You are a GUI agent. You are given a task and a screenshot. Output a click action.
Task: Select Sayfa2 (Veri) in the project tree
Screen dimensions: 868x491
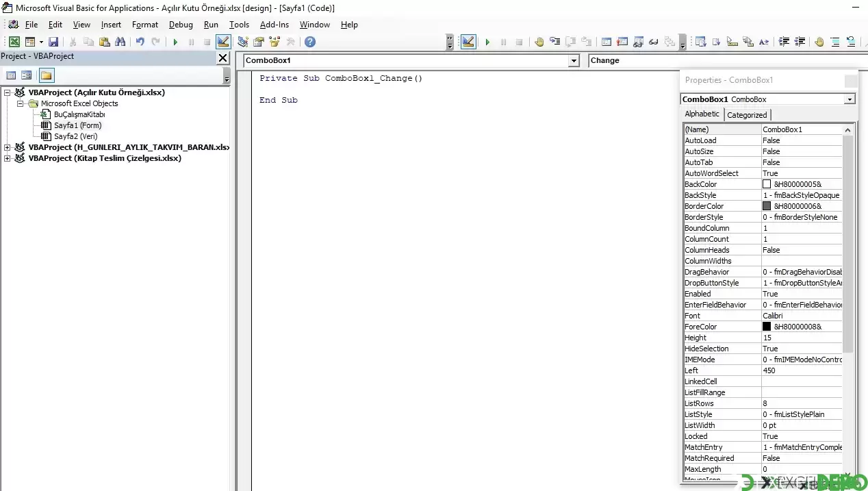[x=75, y=136]
